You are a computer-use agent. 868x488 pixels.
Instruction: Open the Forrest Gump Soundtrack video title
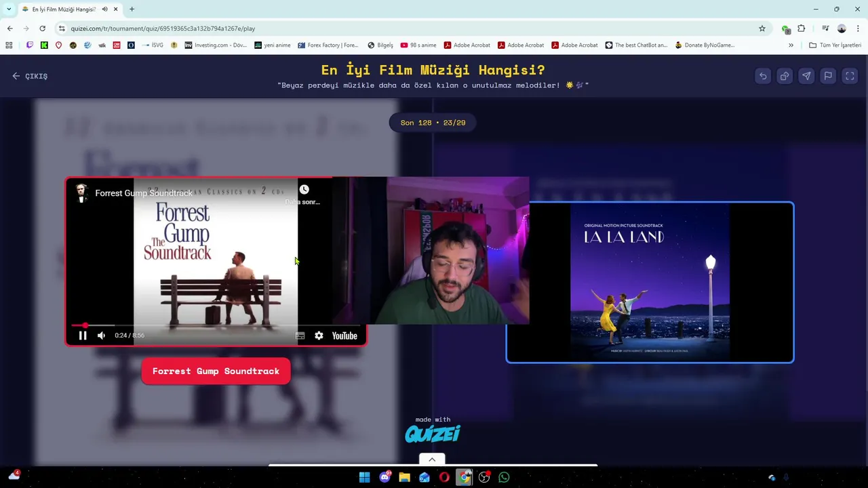pos(144,193)
